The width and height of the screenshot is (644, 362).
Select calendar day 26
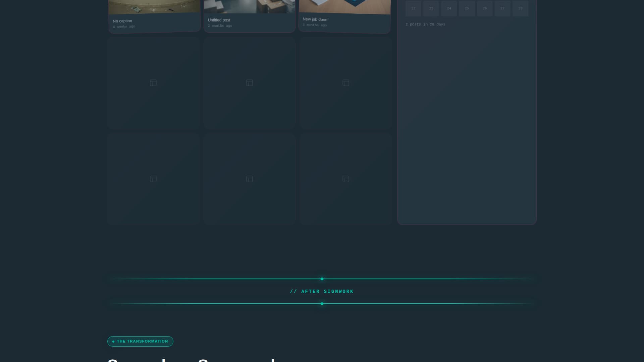pos(485,8)
